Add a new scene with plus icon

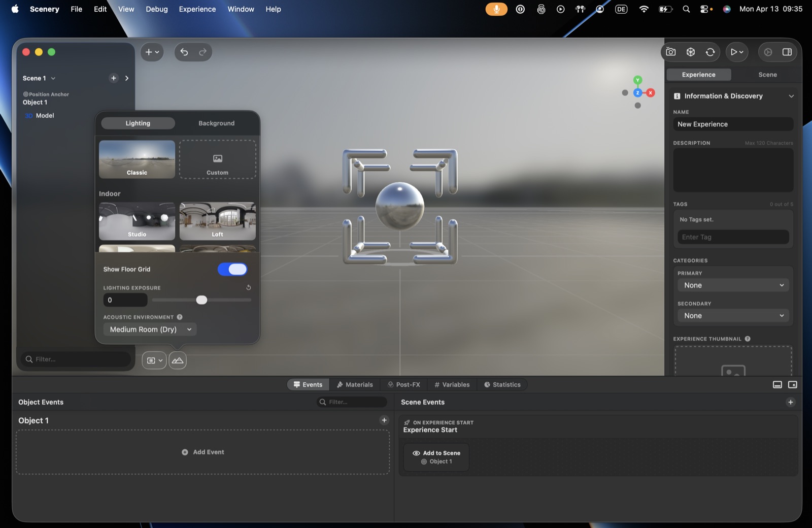[114, 78]
